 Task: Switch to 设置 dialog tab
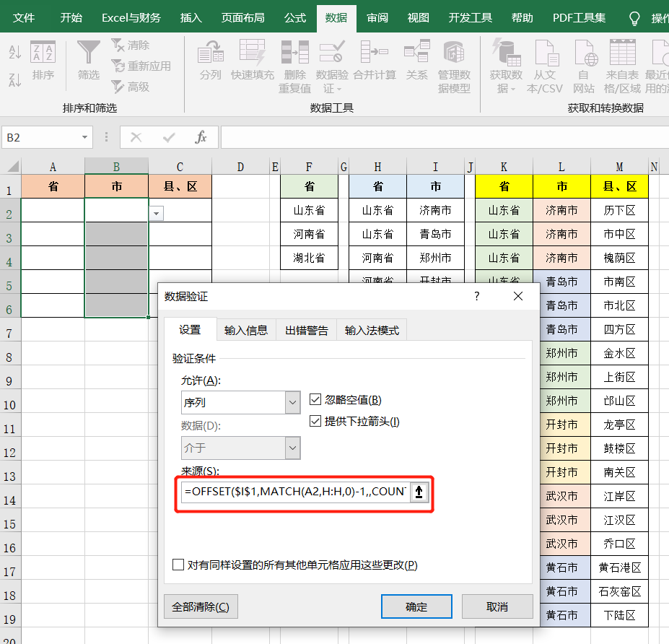pyautogui.click(x=190, y=329)
